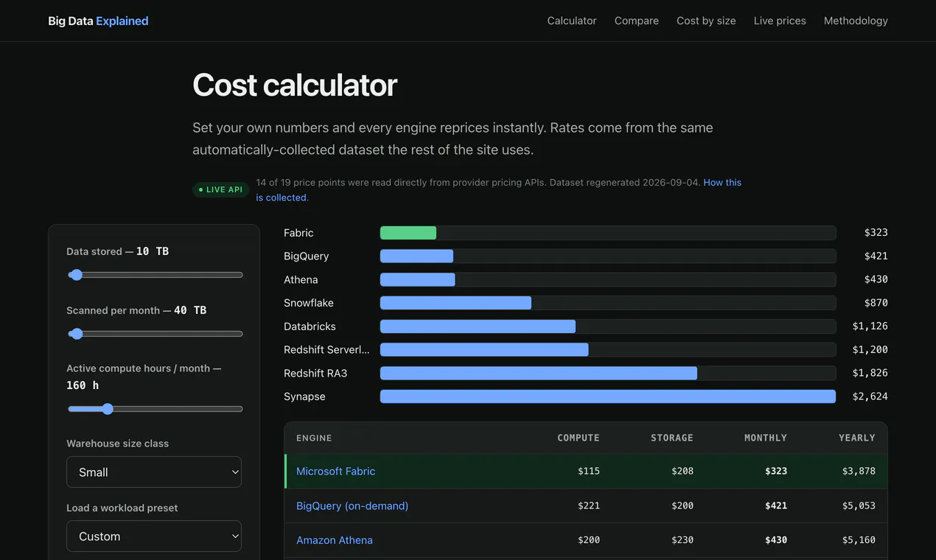936x560 pixels.
Task: Adjust the Active compute hours slider
Action: (x=155, y=409)
